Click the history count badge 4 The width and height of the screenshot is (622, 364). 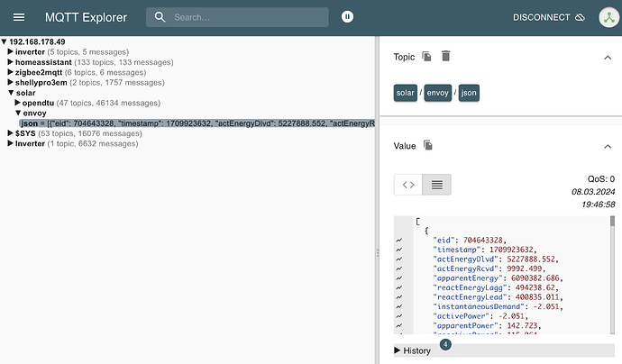tap(445, 344)
